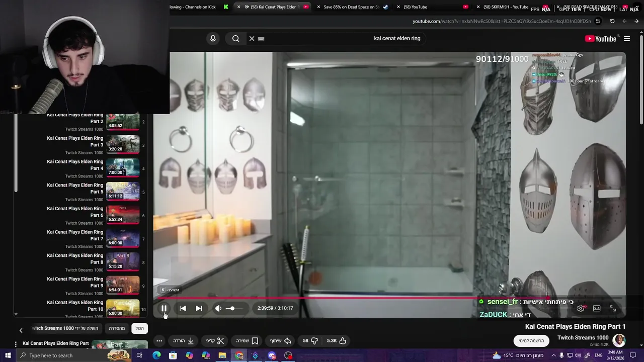Viewport: 644px width, 362px height.
Task: Expand more chips with the chip row arrow
Action: click(x=21, y=330)
